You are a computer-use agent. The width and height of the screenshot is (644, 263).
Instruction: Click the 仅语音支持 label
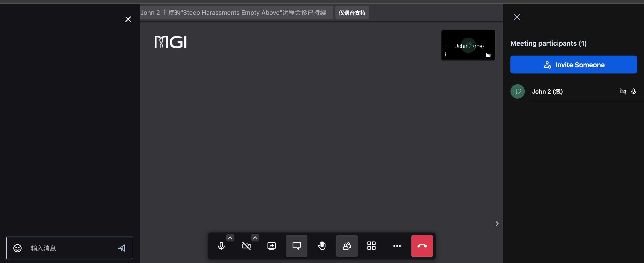pyautogui.click(x=352, y=13)
